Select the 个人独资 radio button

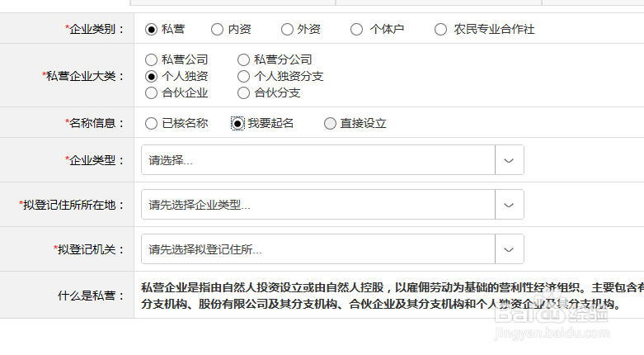pos(151,76)
